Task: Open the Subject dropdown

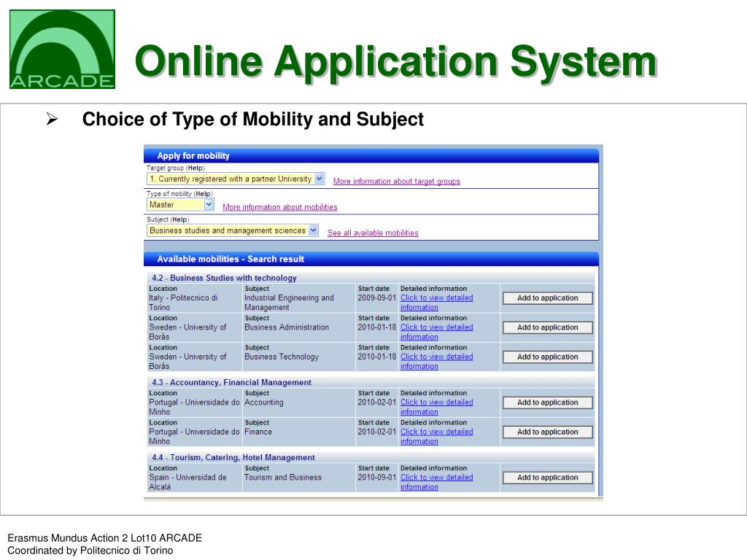Action: tap(233, 230)
